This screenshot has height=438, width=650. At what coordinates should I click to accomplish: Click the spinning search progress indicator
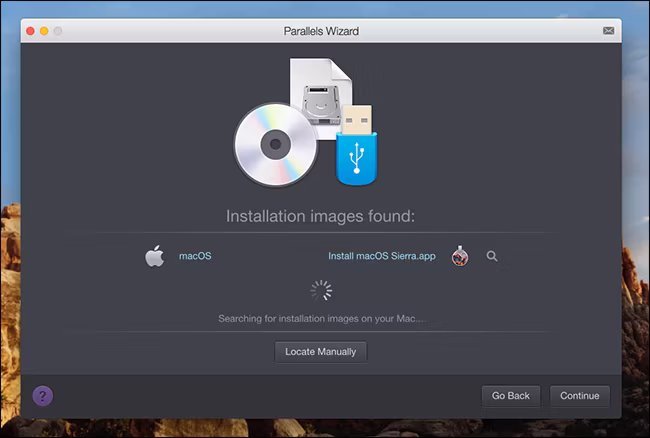tap(321, 290)
